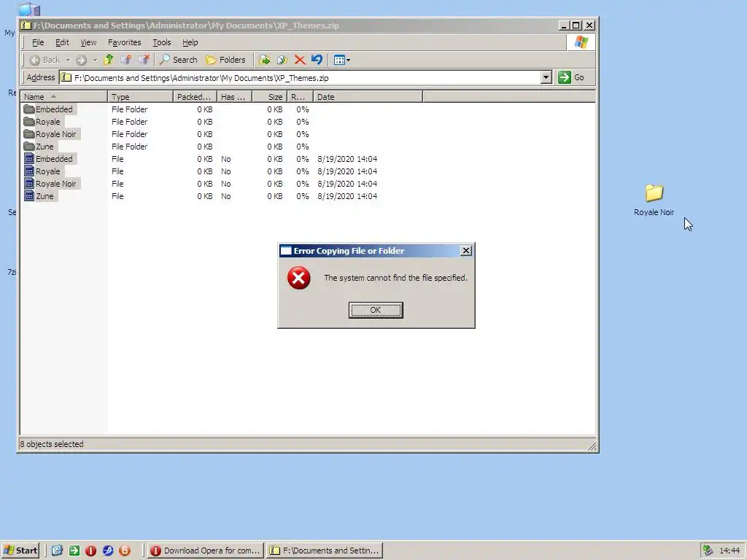Screen dimensions: 747x560
Task: Select the Royale Noir folder on desktop
Action: coord(654,200)
